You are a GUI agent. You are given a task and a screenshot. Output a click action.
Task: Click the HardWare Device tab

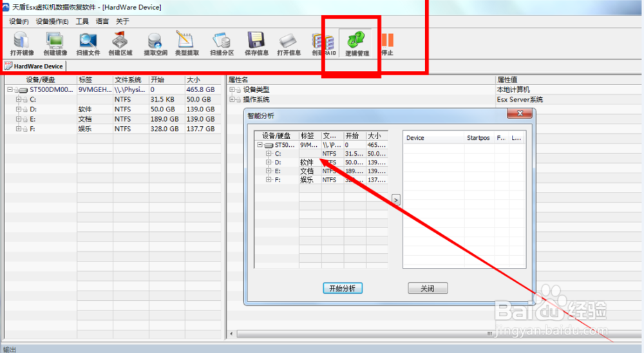click(33, 66)
